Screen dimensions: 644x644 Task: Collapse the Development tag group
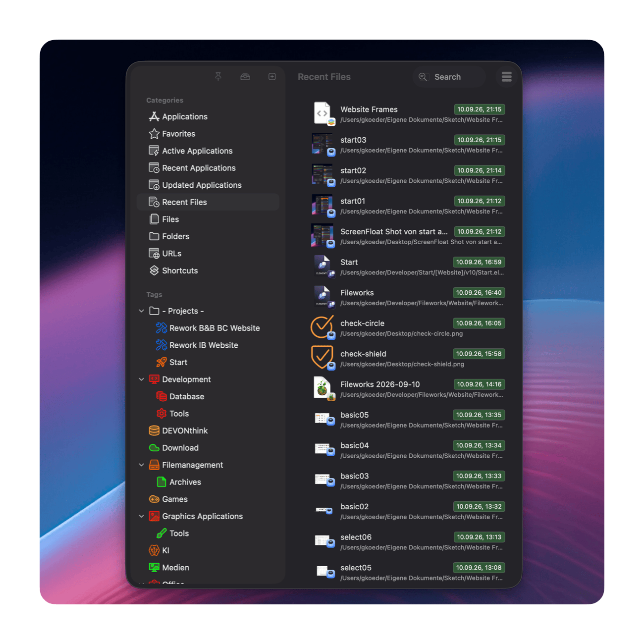click(142, 379)
